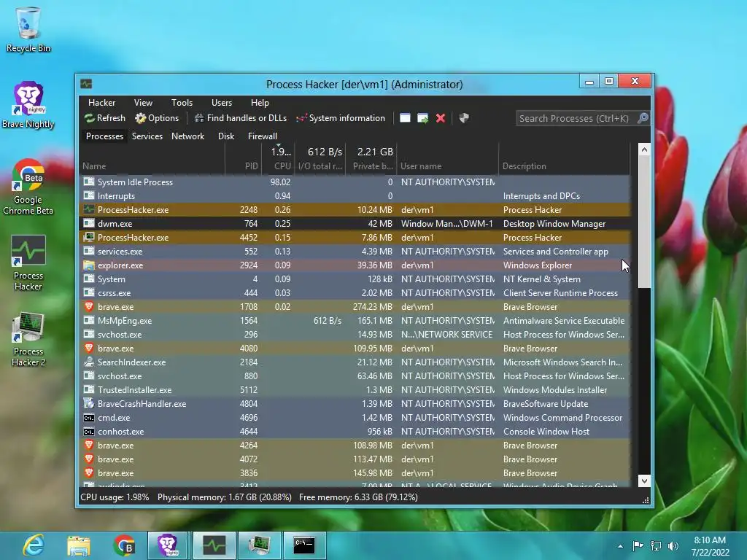Click the red X terminate icon
Viewport: 747px width, 560px height.
pyautogui.click(x=441, y=118)
